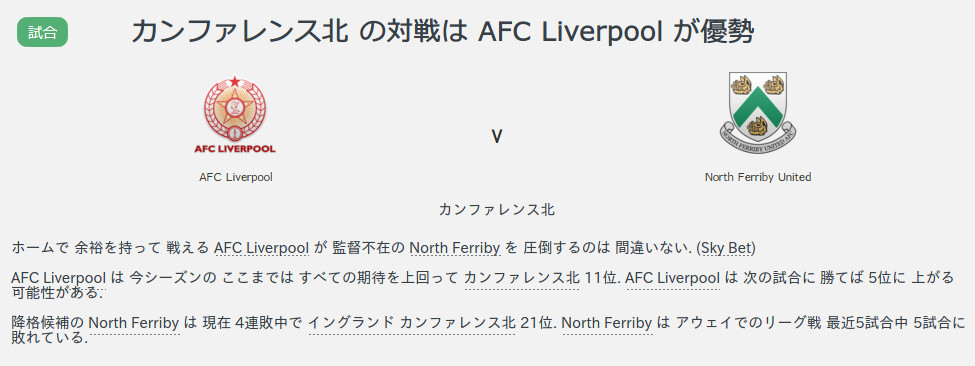Image resolution: width=975 pixels, height=366 pixels.
Task: Open the Sky Bet link
Action: [726, 248]
